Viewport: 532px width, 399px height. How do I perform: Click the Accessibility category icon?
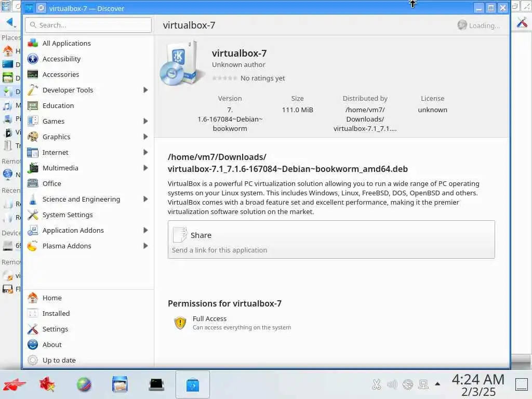pyautogui.click(x=33, y=59)
